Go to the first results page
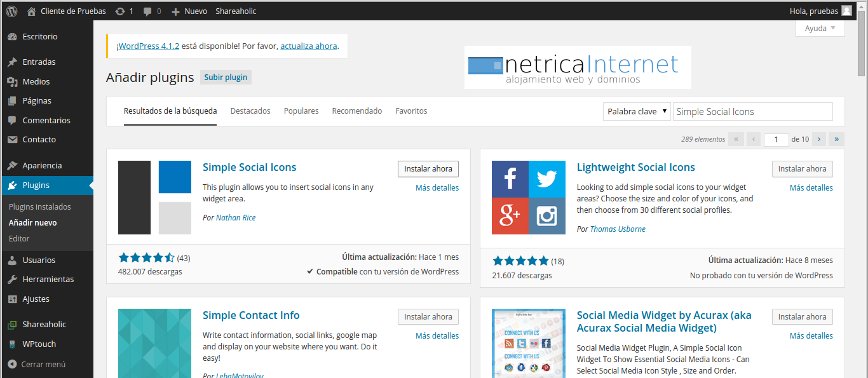The image size is (868, 378). pyautogui.click(x=736, y=139)
